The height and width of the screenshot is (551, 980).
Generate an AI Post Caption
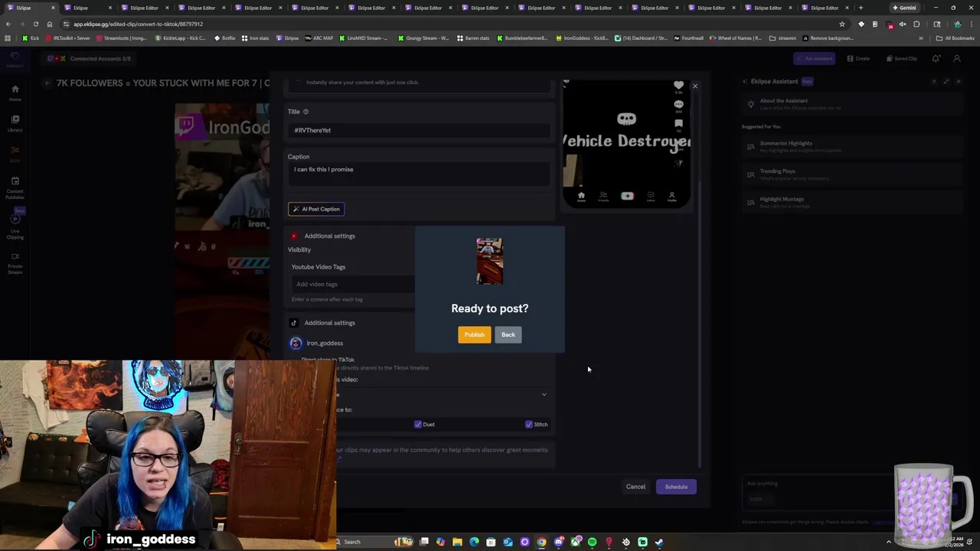coord(315,209)
